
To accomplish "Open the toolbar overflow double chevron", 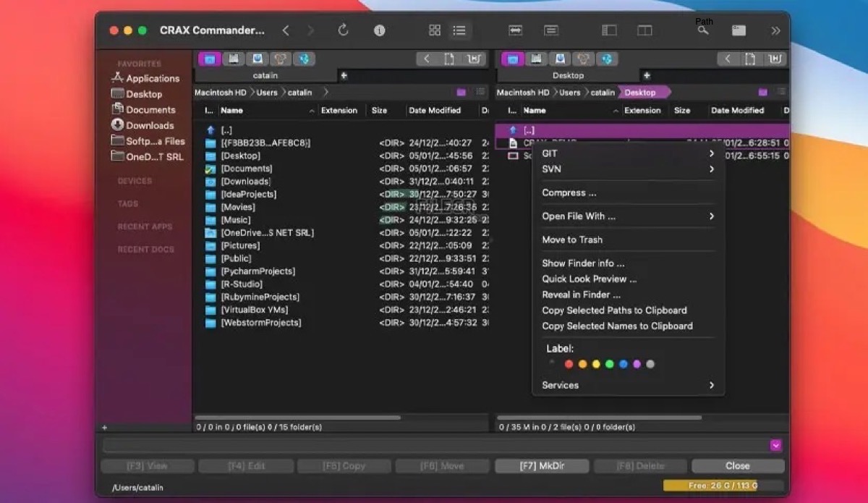I will point(775,30).
